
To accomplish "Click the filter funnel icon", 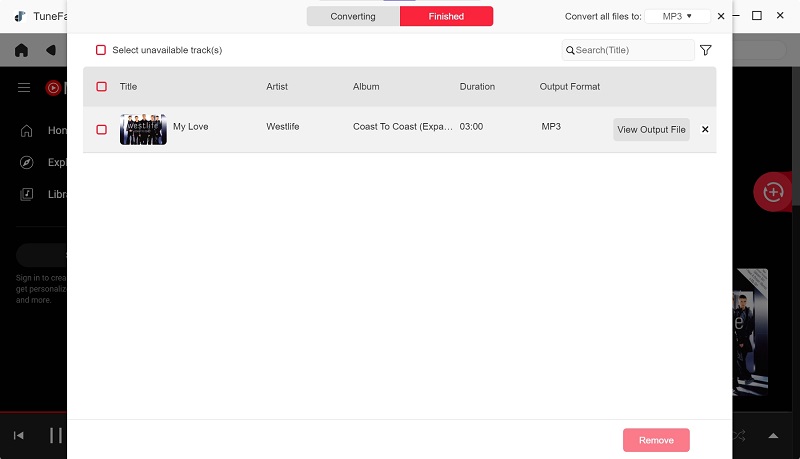I will pyautogui.click(x=705, y=50).
